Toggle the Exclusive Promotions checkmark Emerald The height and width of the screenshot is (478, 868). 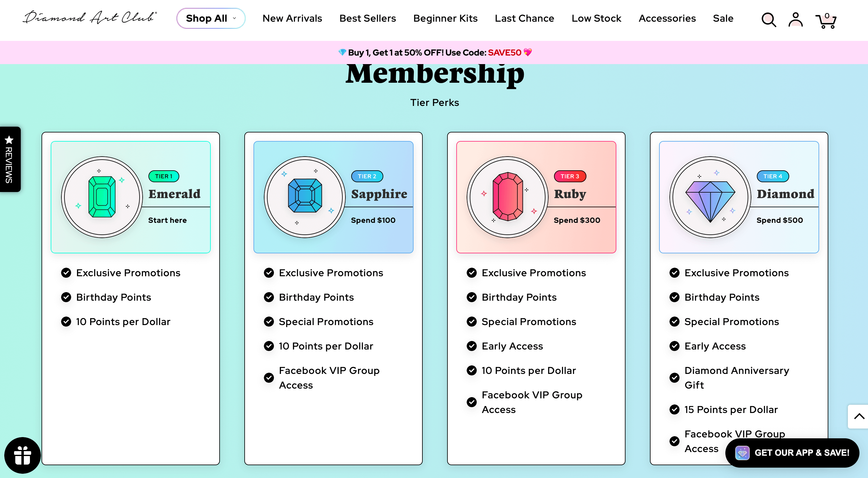pos(67,273)
